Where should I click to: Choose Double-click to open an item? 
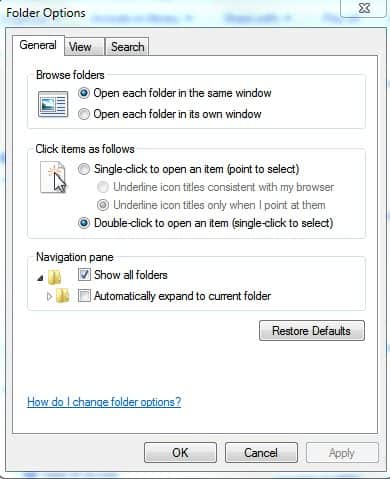84,223
